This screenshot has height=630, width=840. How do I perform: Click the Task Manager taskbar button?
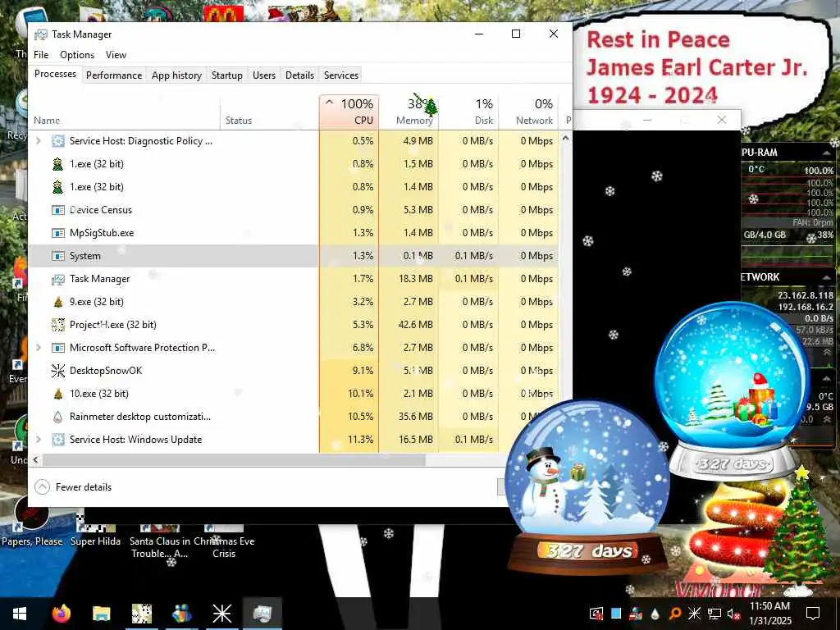[x=262, y=614]
